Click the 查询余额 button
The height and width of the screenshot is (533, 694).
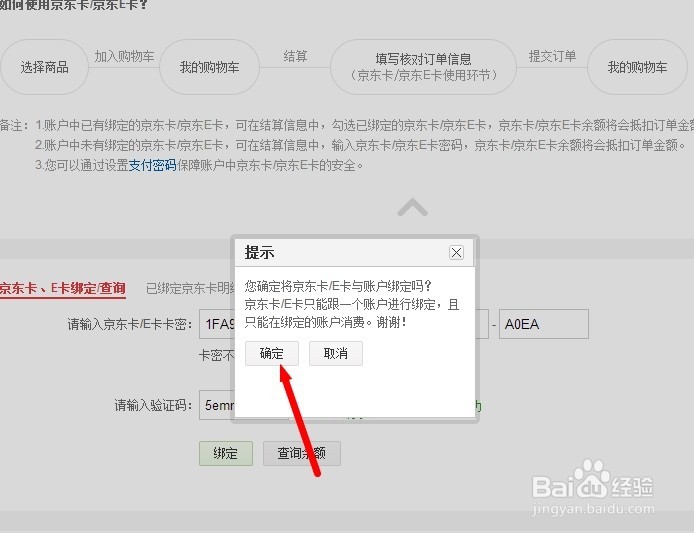point(302,453)
